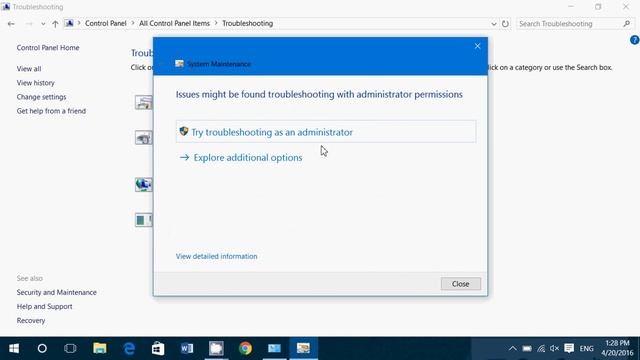Click the battery tray icon

527,348
